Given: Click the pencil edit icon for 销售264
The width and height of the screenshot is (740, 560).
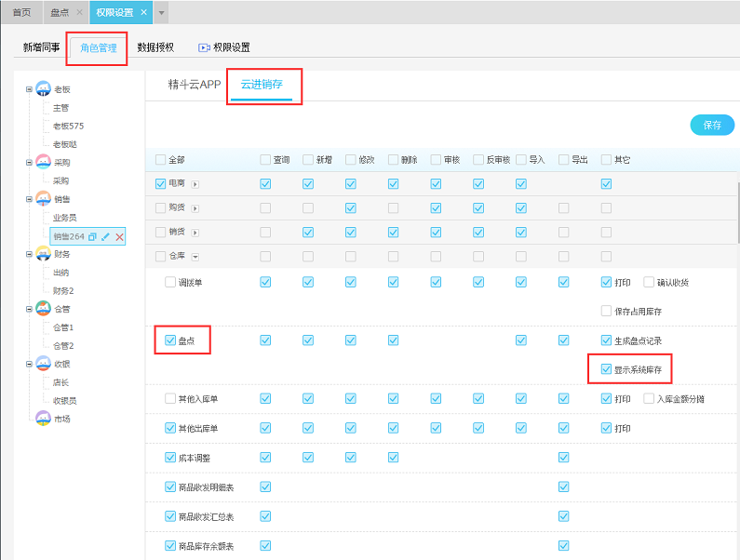Looking at the screenshot, I should (x=105, y=236).
